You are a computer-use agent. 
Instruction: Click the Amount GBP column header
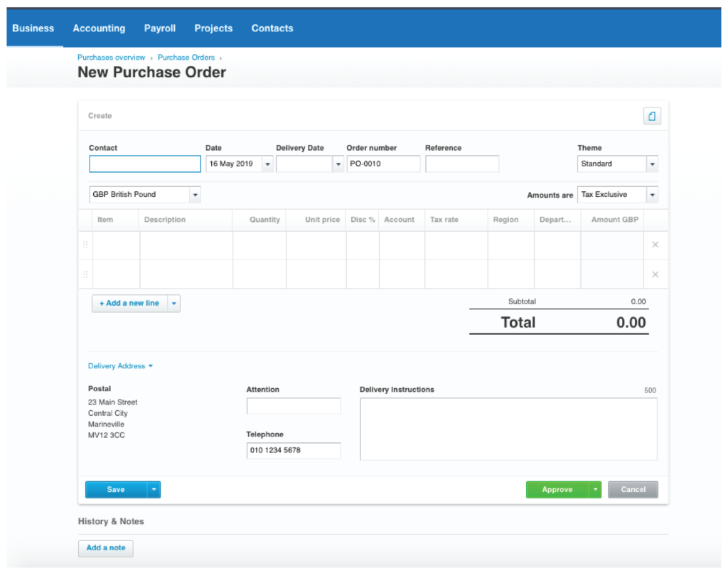coord(615,220)
